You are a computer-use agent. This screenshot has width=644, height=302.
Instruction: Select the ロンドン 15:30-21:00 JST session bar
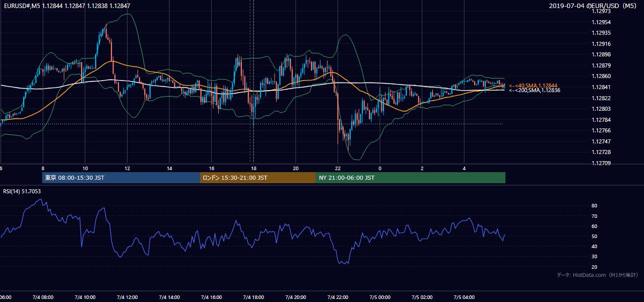tap(258, 178)
